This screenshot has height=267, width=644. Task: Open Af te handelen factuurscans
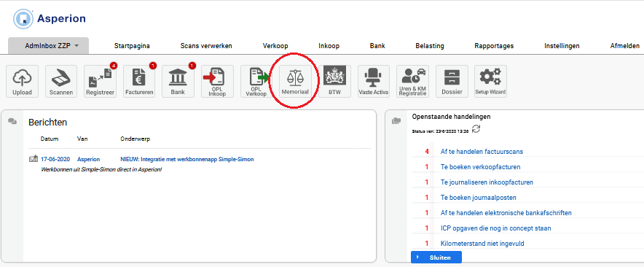coord(482,152)
